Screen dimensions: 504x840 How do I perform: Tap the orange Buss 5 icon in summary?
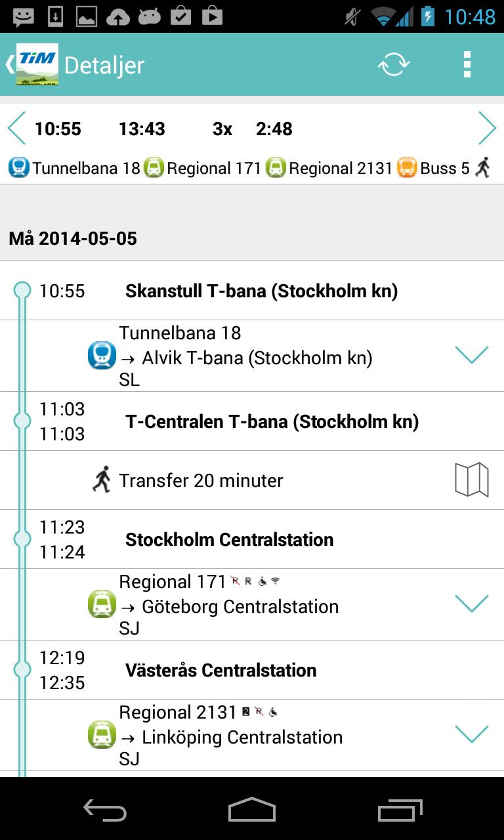pos(407,168)
